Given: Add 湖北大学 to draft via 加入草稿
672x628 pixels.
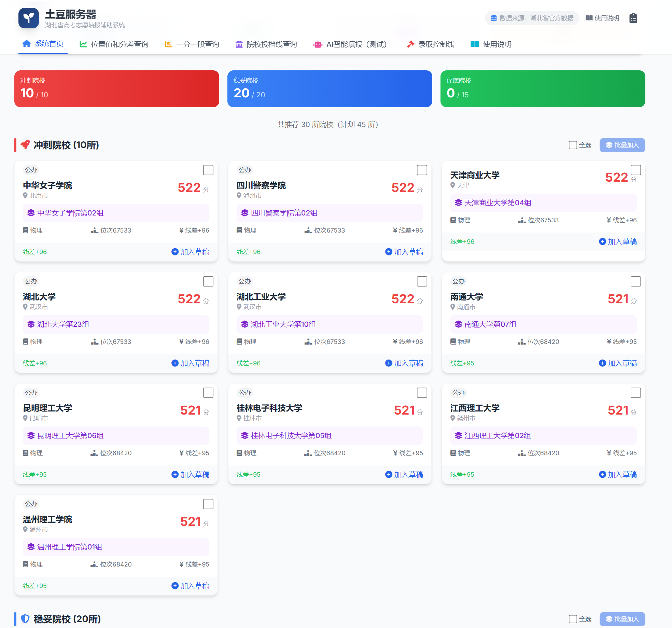Looking at the screenshot, I should [x=191, y=363].
